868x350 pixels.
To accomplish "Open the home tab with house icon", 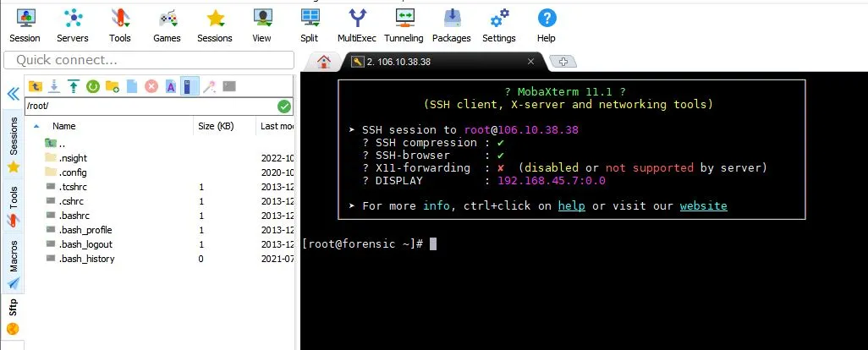I will click(324, 62).
